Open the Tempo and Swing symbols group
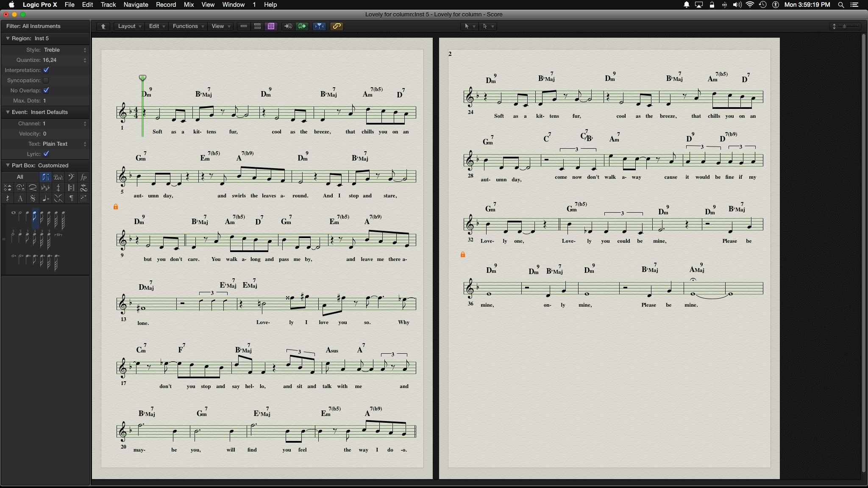This screenshot has height=488, width=868. tap(45, 198)
